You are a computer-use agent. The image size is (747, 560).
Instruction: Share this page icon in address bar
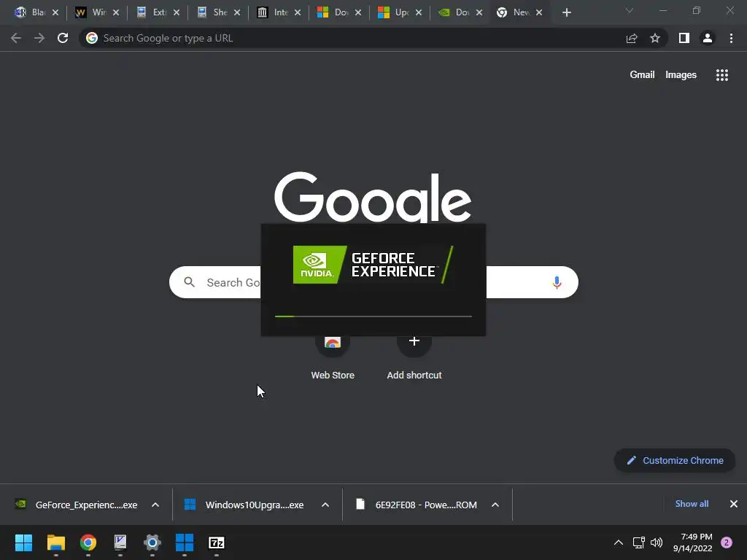click(x=632, y=38)
